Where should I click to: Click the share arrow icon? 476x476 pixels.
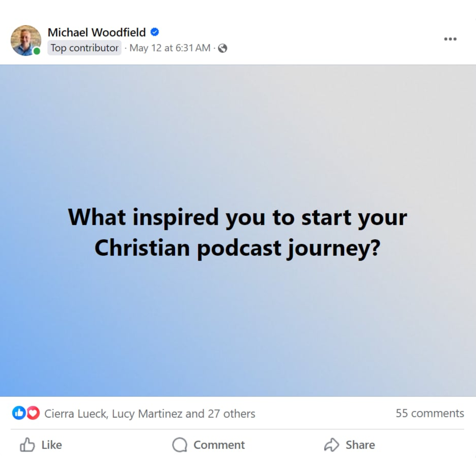[331, 445]
